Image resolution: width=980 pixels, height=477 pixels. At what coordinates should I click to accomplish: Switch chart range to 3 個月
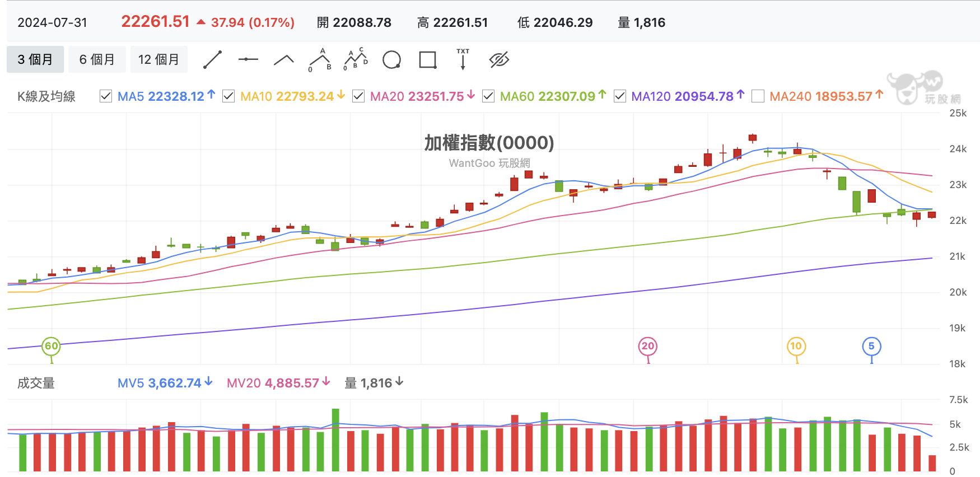pos(35,59)
